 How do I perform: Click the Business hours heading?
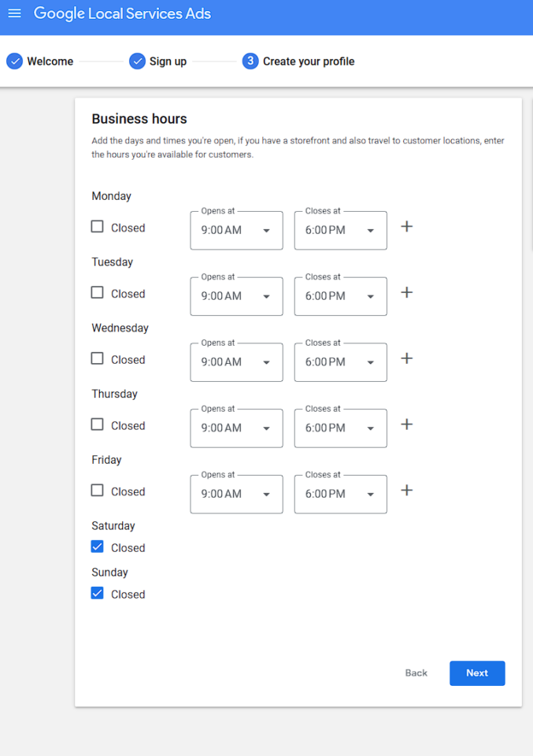pyautogui.click(x=139, y=119)
